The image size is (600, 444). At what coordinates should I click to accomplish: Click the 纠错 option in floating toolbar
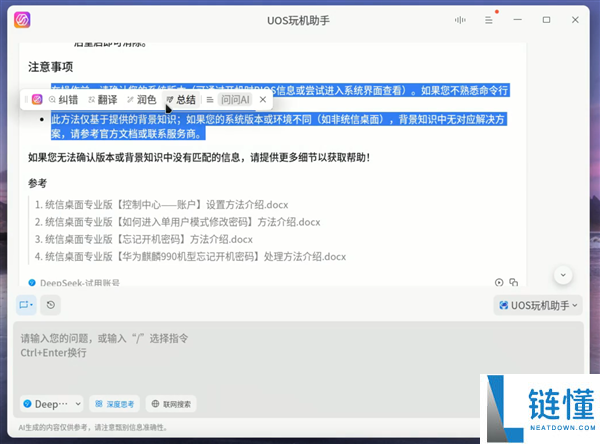click(64, 100)
